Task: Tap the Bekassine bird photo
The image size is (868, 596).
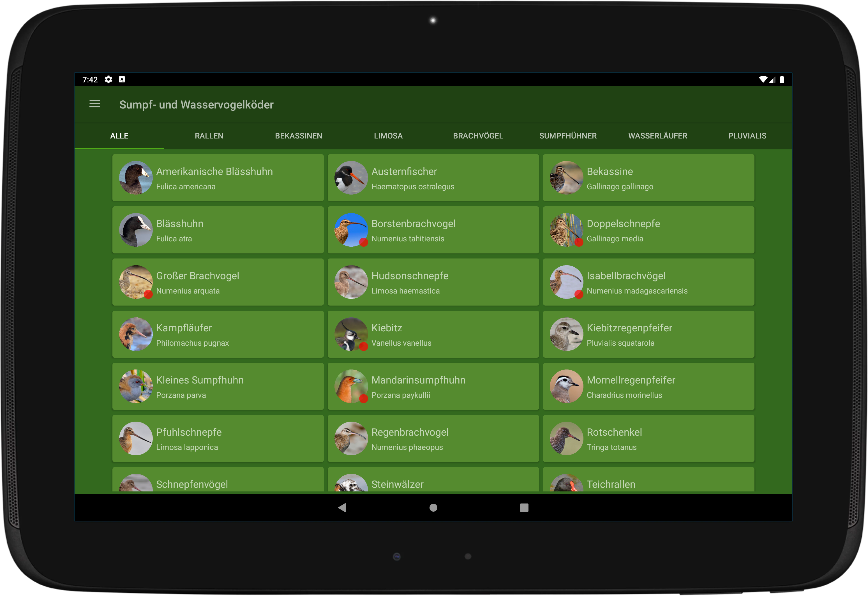Action: 566,178
